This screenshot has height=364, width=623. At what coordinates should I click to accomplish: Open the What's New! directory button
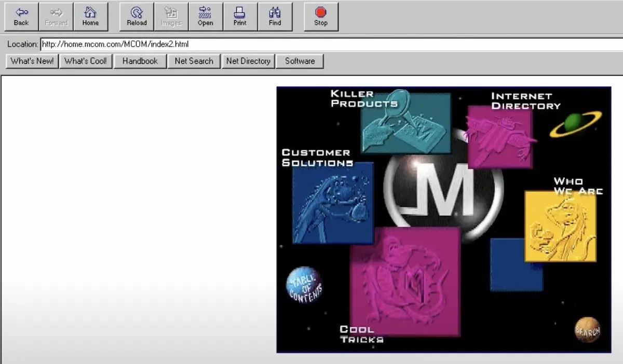(32, 61)
